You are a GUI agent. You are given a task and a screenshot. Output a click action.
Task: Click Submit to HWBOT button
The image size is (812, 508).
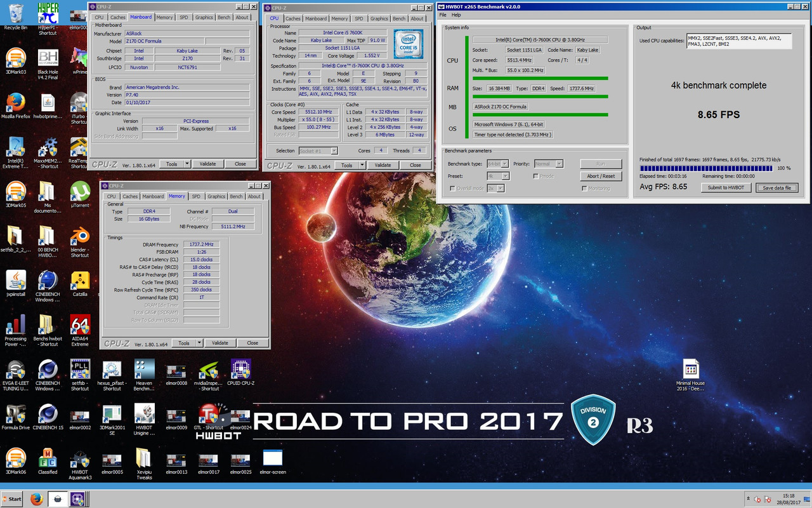[726, 187]
